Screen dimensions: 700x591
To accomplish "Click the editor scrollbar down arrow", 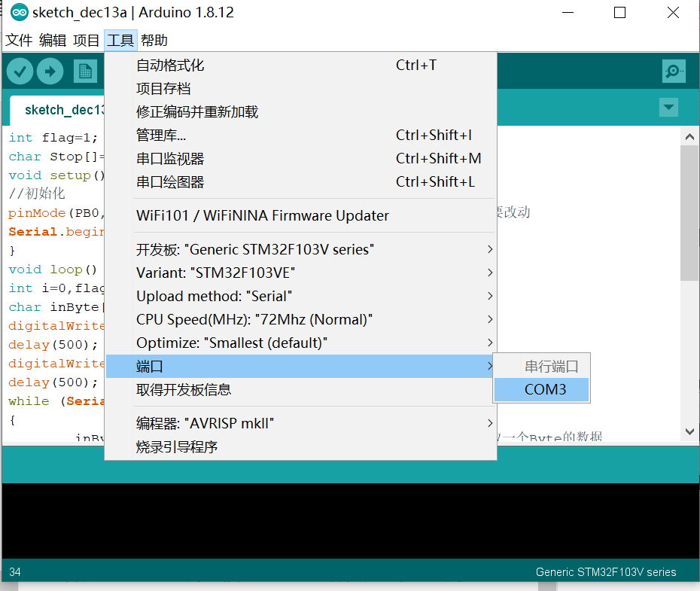I will click(x=689, y=431).
